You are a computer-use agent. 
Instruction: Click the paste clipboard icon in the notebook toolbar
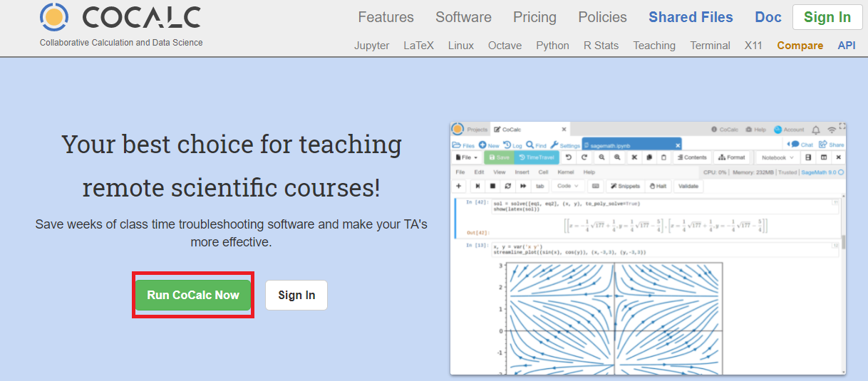663,157
